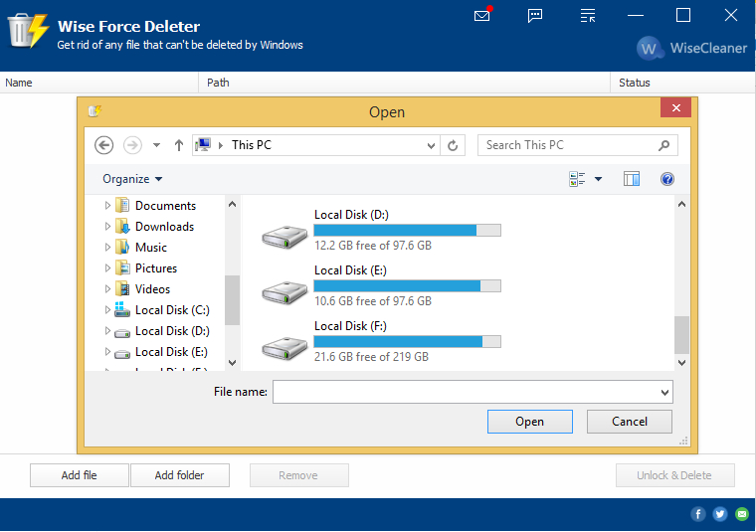Click This PC breadcrumb in address bar

[252, 145]
